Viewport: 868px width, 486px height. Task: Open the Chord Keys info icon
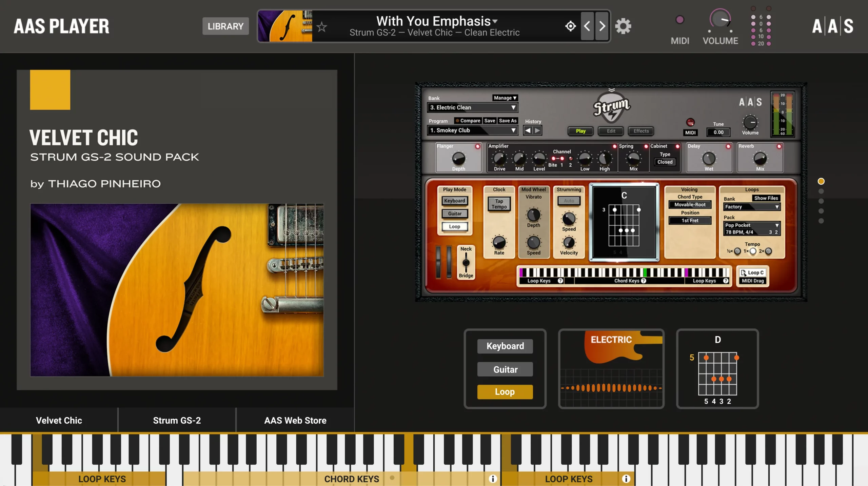point(493,479)
